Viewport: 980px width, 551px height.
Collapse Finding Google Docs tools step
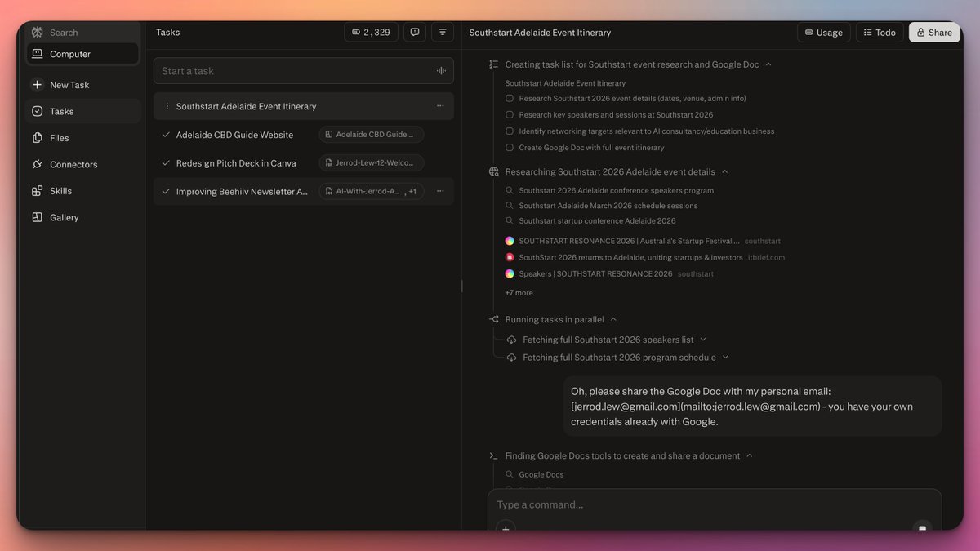pyautogui.click(x=749, y=456)
